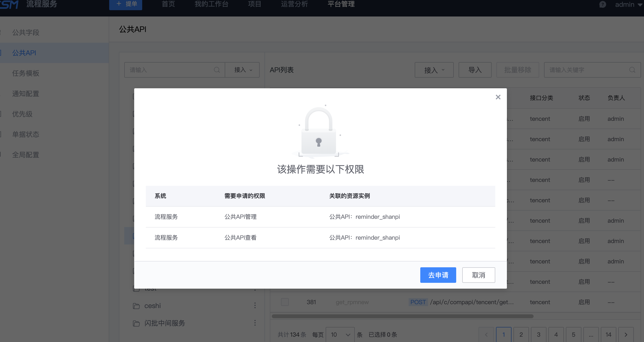Select page 2 in pagination
The height and width of the screenshot is (342, 644).
521,334
